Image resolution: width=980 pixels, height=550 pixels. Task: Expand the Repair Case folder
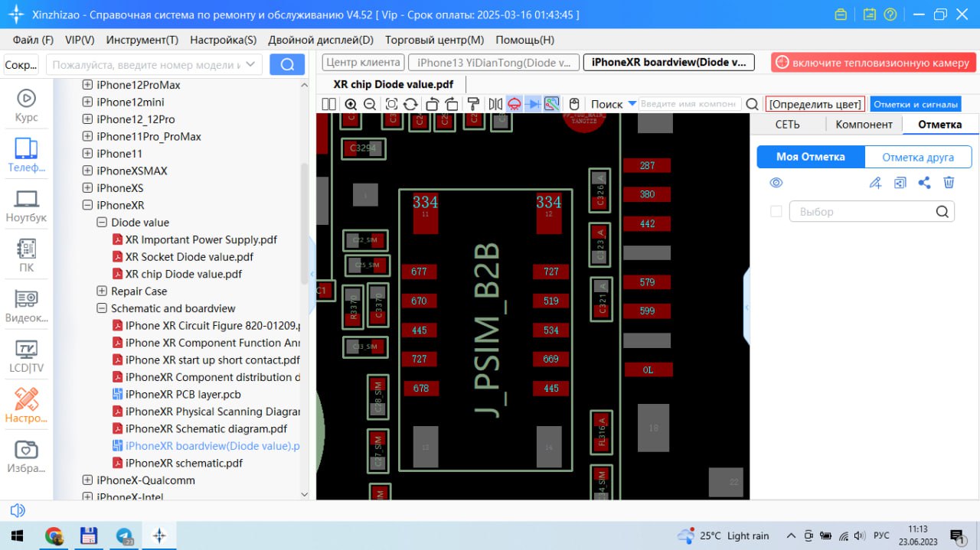[x=102, y=291]
